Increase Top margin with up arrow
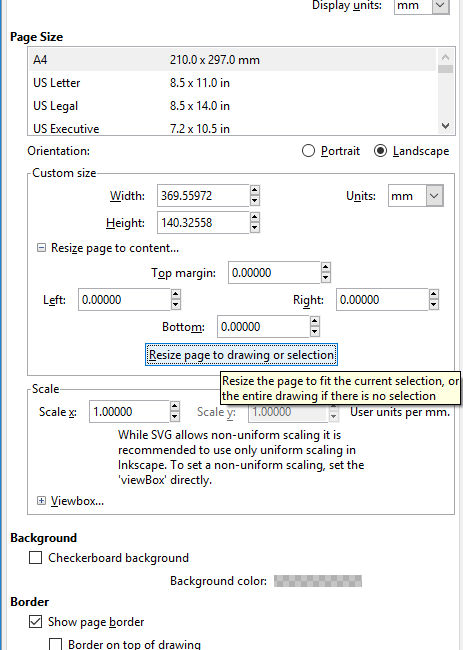 [326, 267]
